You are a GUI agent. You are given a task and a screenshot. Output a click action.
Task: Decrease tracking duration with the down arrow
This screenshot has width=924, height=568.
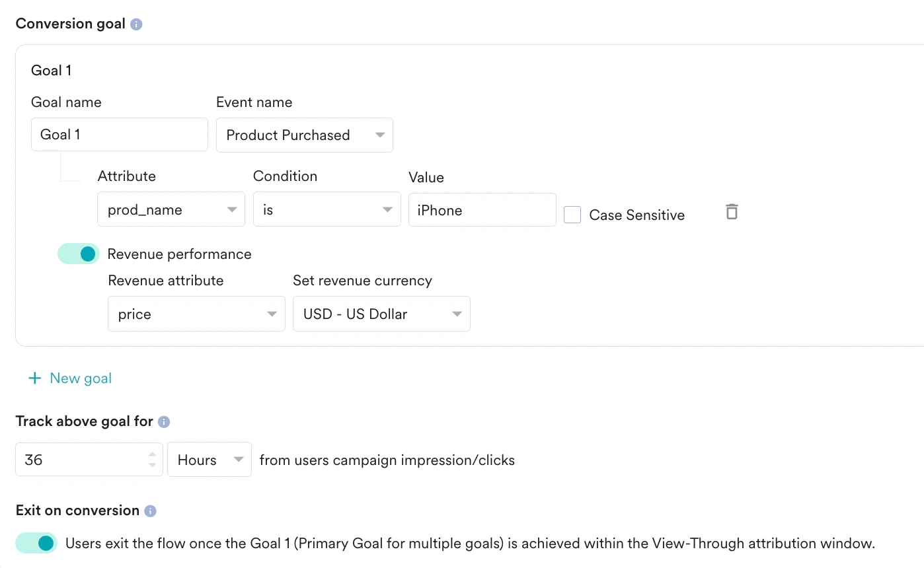tap(152, 465)
